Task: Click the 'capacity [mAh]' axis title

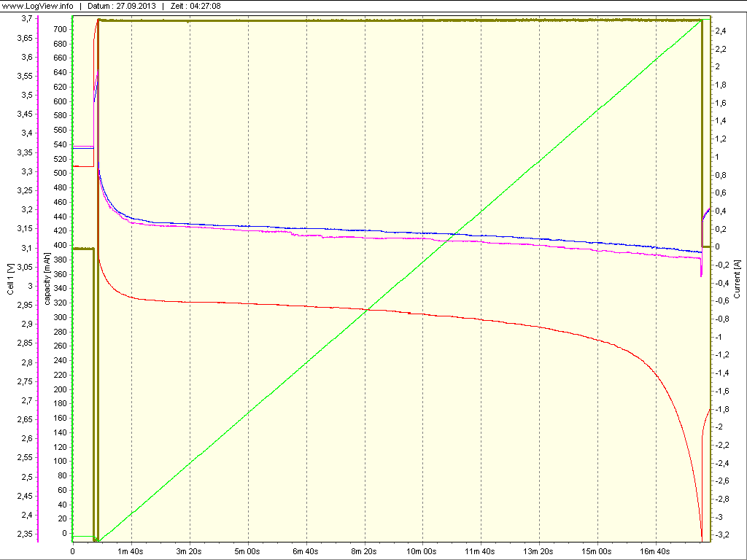Action: tap(47, 279)
